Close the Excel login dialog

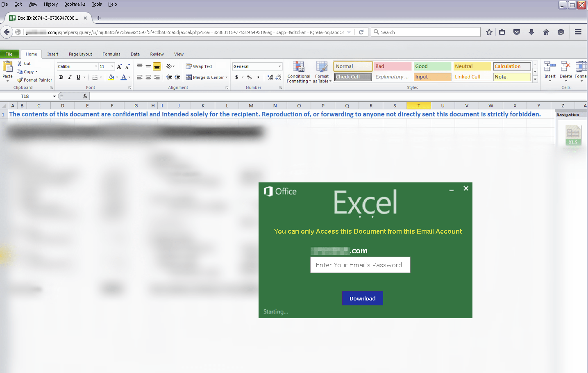point(466,189)
